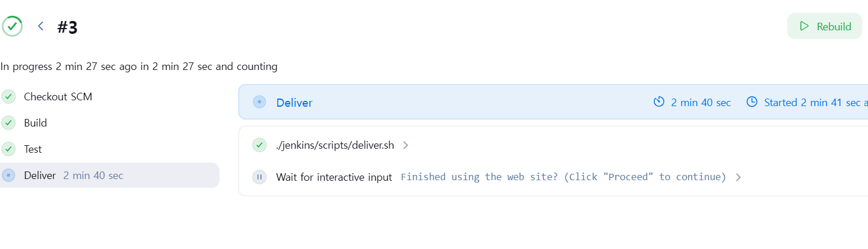Click the play icon in Rebuild
Screen dimensions: 868x249
click(x=804, y=26)
